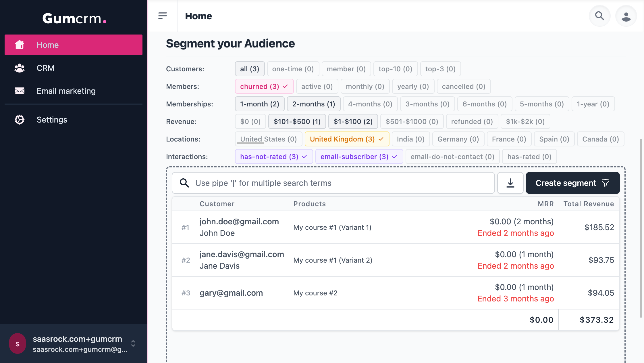
Task: Toggle the all (3) customers filter
Action: pyautogui.click(x=250, y=69)
